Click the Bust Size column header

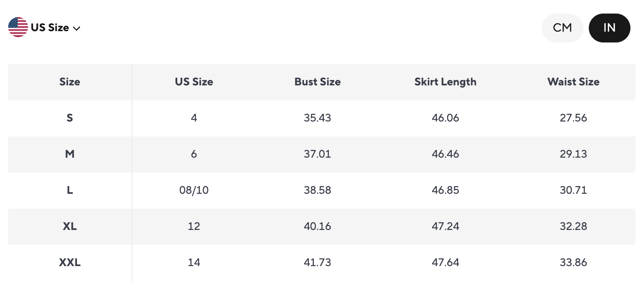point(317,82)
